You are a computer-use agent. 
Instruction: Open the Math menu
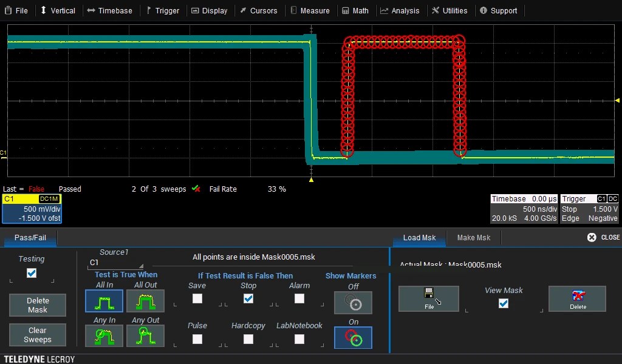pos(355,11)
